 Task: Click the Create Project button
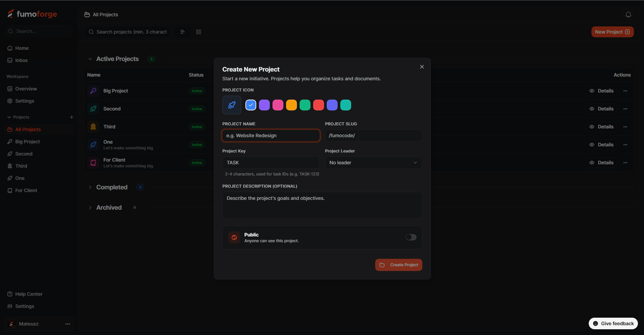399,265
